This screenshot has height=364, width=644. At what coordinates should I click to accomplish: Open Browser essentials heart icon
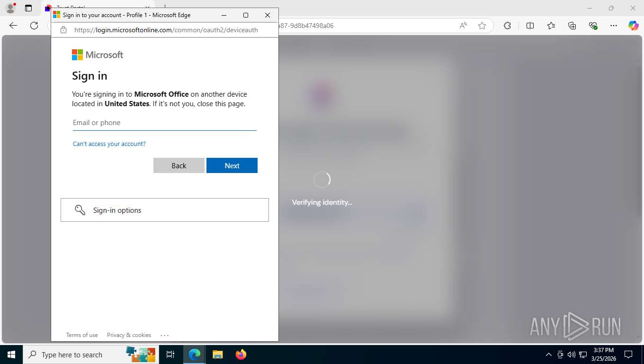593,26
